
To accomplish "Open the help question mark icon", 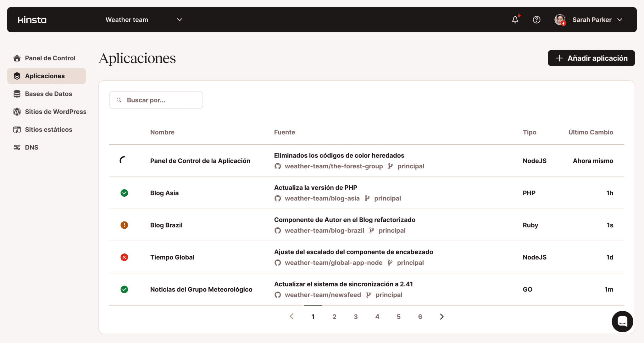I will tap(536, 20).
